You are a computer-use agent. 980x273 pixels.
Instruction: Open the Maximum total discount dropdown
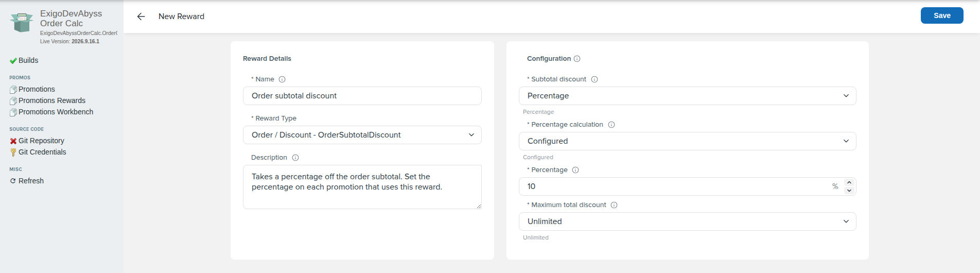(688, 221)
